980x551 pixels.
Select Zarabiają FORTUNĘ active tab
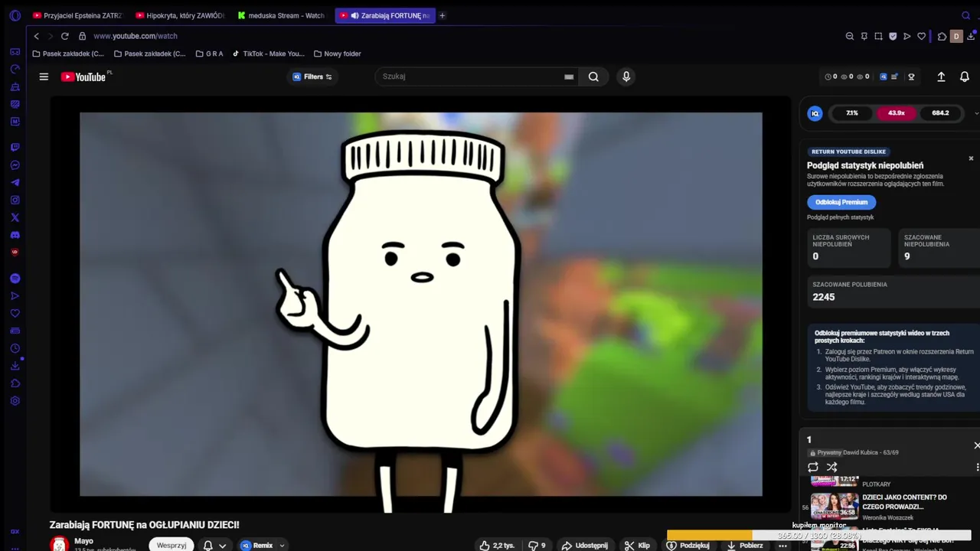(385, 15)
